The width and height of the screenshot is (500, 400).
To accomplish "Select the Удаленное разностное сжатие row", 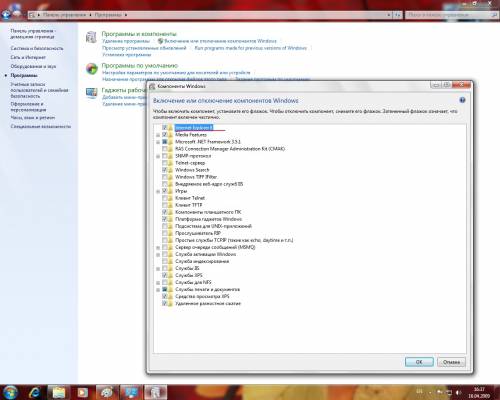I will [208, 304].
